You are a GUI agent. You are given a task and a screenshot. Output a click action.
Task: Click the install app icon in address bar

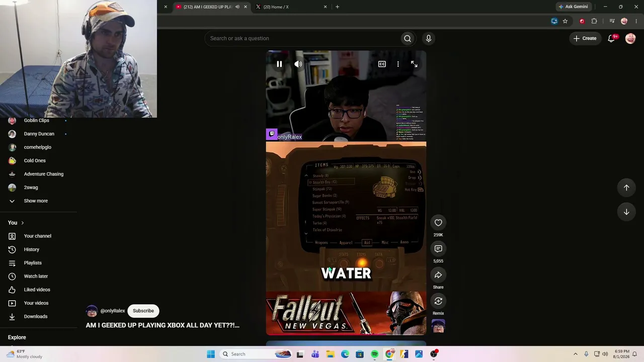coord(554,21)
